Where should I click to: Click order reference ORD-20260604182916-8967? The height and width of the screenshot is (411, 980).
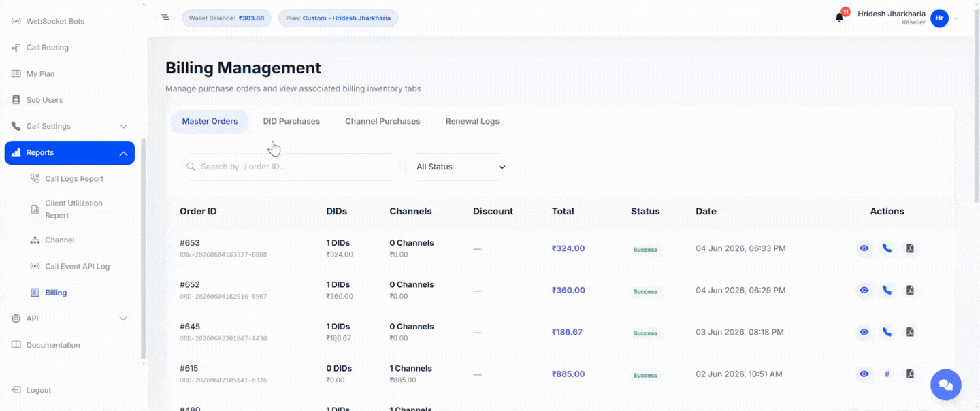point(223,297)
